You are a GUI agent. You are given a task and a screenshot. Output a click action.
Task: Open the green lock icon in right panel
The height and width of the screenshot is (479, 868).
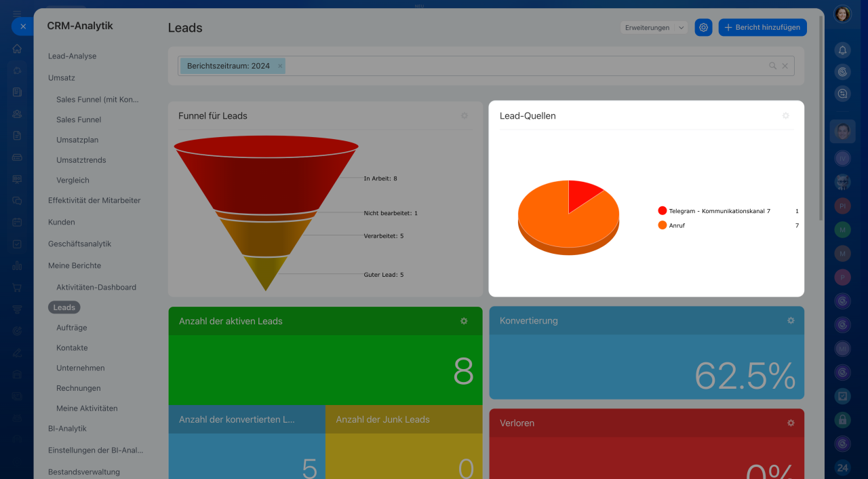point(842,420)
